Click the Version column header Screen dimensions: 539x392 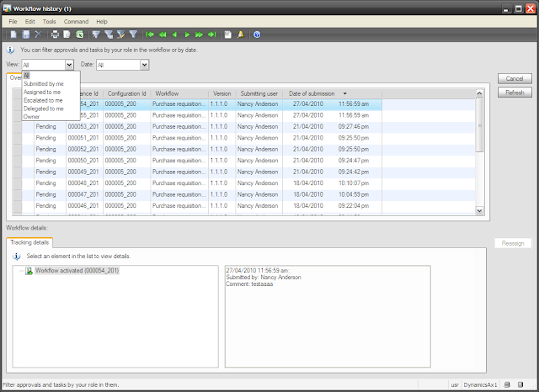tap(221, 93)
